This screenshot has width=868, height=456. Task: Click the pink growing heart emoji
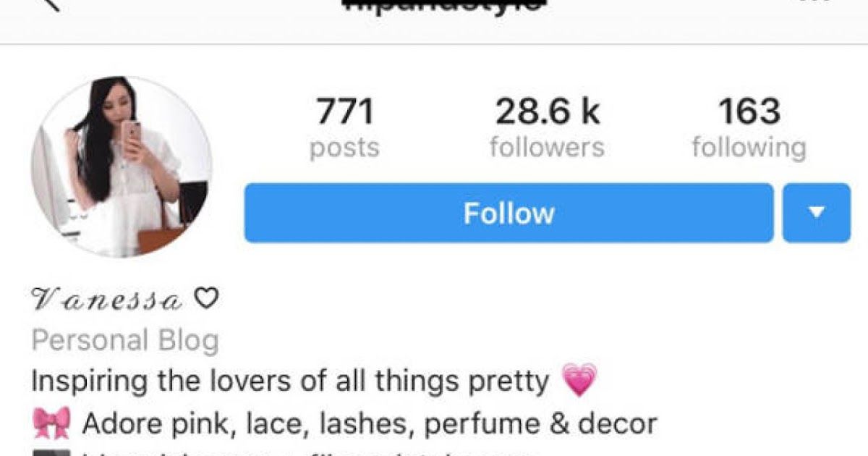coord(580,381)
